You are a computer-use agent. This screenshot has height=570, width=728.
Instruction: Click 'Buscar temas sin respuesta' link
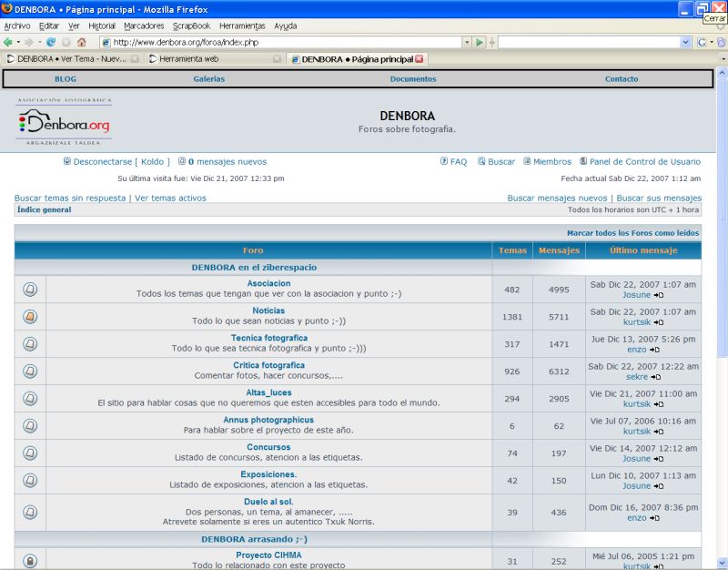[70, 198]
